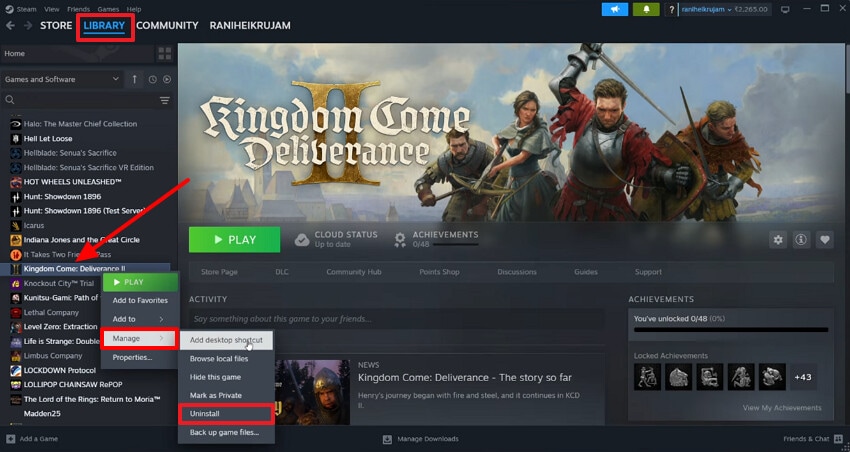Image resolution: width=850 pixels, height=452 pixels.
Task: Open the View menu
Action: click(x=52, y=9)
